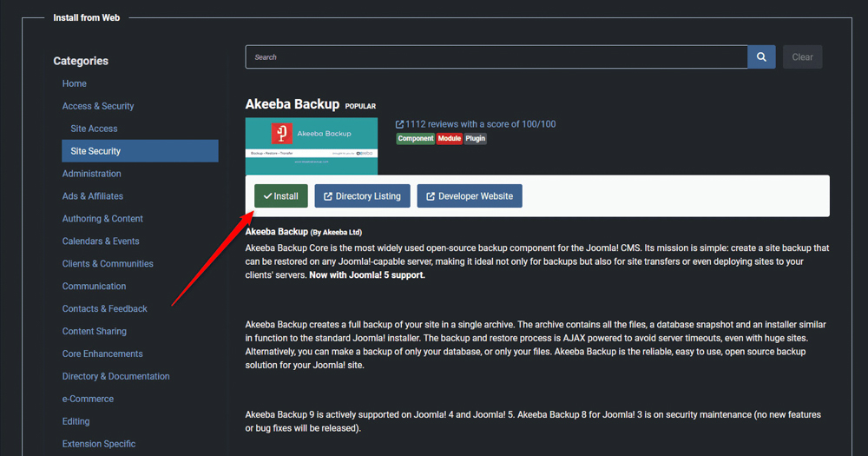This screenshot has width=868, height=456.
Task: Open the Administration category
Action: pyautogui.click(x=91, y=174)
